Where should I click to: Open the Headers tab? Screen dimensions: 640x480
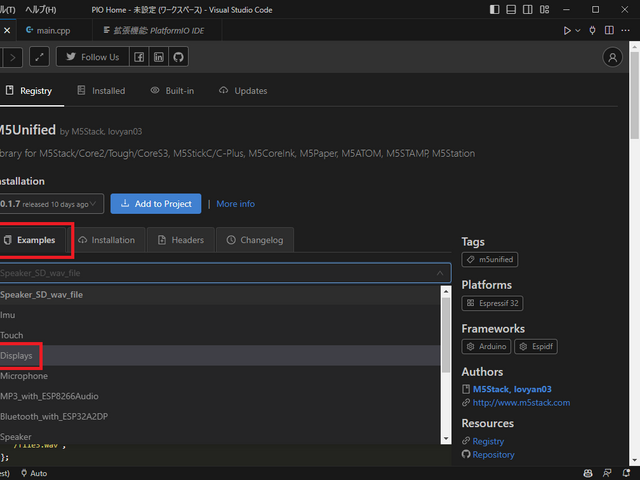click(181, 240)
